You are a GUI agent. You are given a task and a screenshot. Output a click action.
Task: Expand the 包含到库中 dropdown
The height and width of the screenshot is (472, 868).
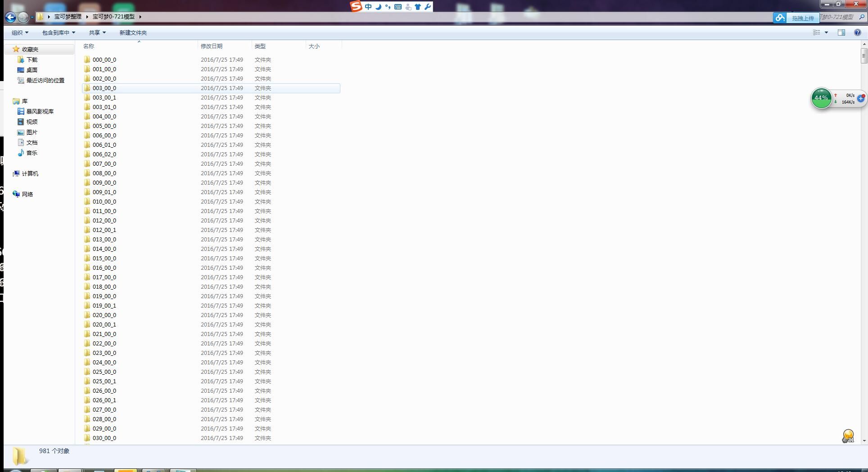click(x=59, y=32)
